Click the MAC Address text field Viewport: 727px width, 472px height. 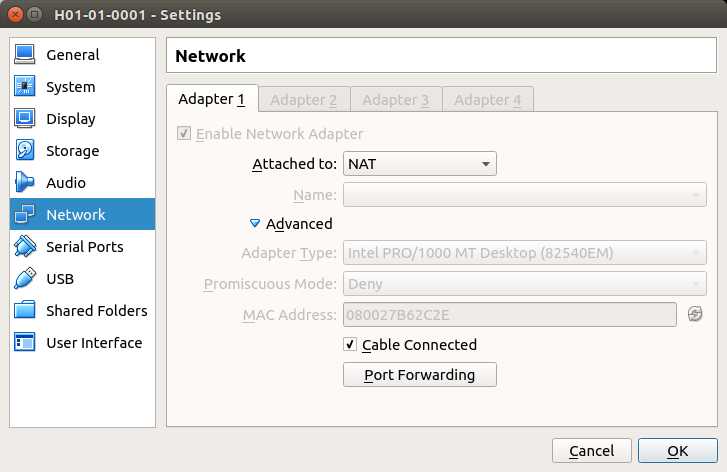click(x=510, y=315)
